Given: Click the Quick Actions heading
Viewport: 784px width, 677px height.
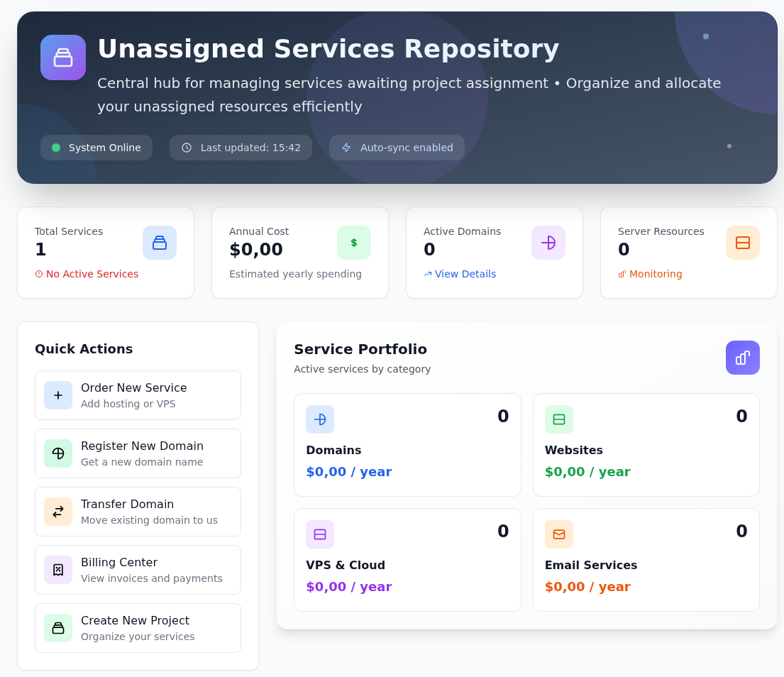Looking at the screenshot, I should 84,349.
